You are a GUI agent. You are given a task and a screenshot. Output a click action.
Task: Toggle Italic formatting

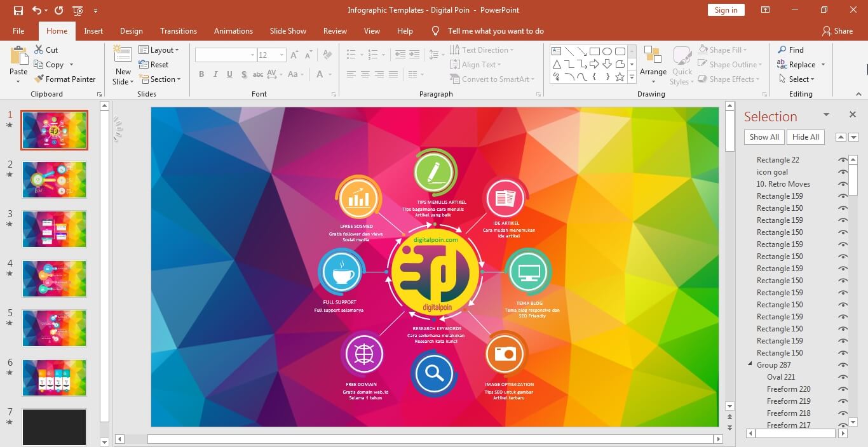(215, 74)
